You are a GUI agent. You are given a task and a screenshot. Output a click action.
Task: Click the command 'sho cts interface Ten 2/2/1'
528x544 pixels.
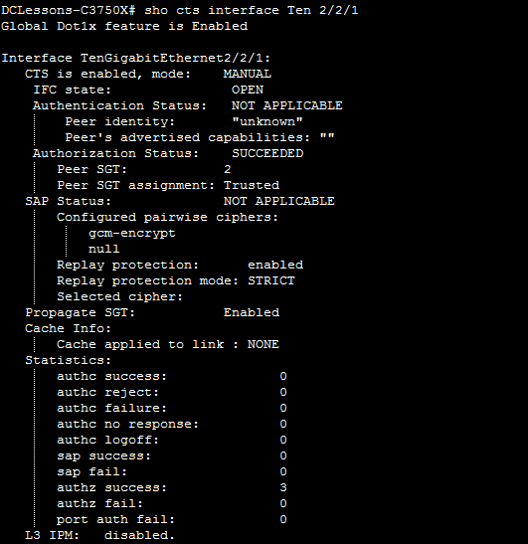tap(252, 10)
